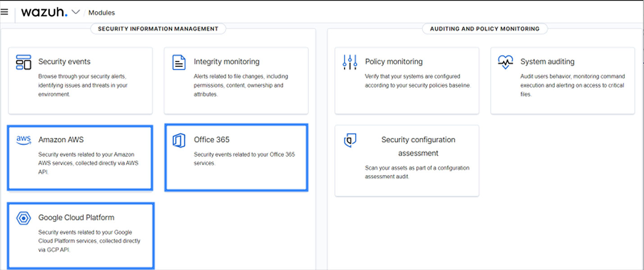Open the System auditing module title
Screen dimensions: 644x270
[x=547, y=62]
